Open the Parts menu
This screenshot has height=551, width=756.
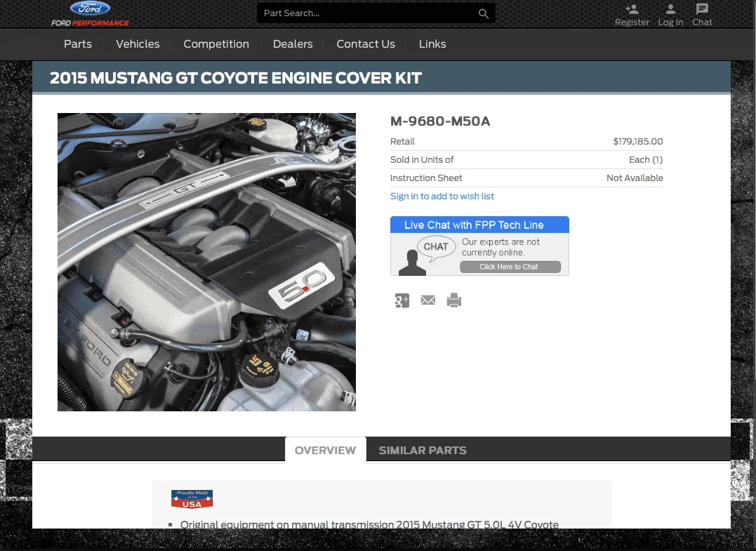pos(78,44)
